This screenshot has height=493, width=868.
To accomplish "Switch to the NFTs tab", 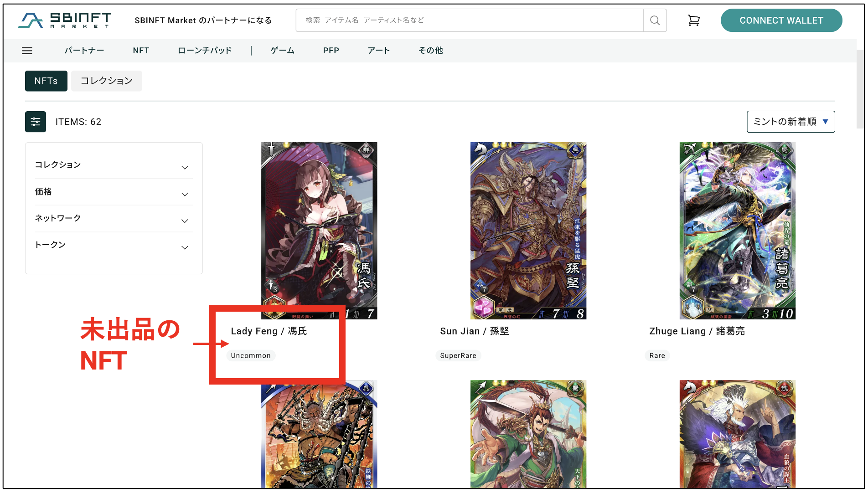I will 46,81.
